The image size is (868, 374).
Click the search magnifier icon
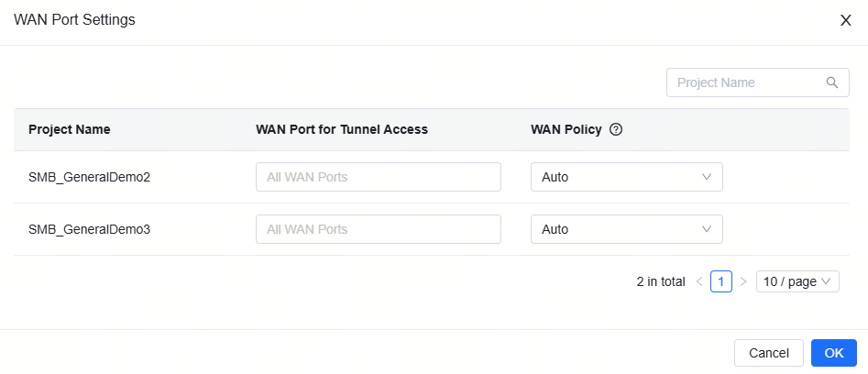point(832,82)
